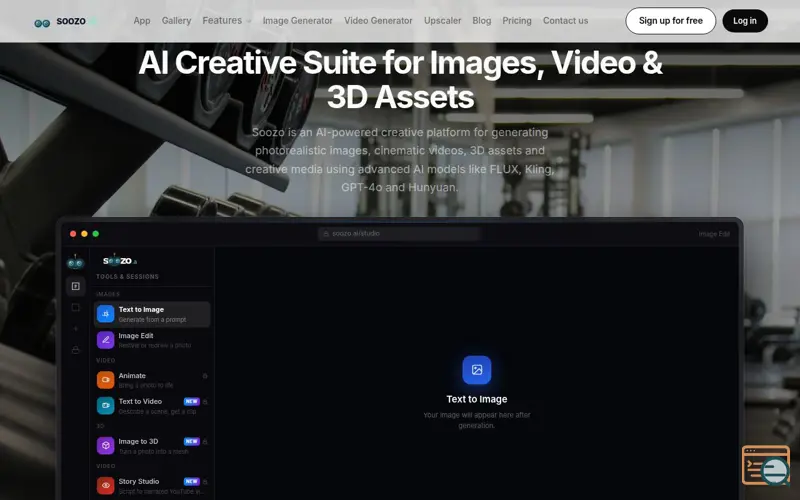Click the central blue image placeholder icon

click(x=477, y=370)
